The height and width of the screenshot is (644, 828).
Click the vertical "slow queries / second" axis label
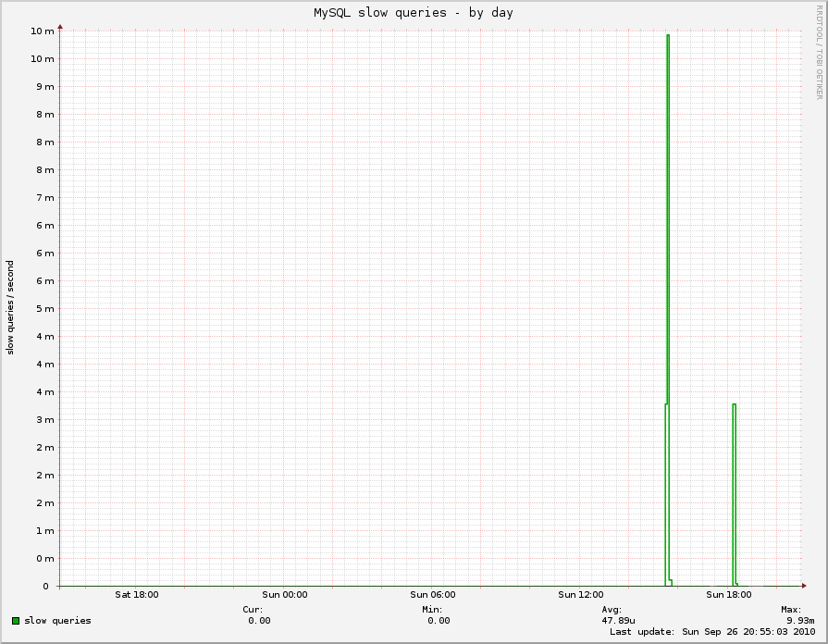[x=11, y=307]
